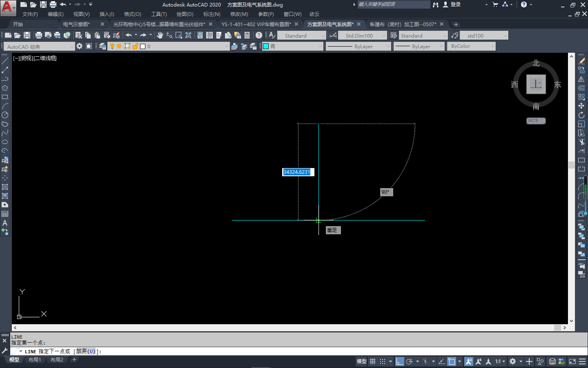588x368 pixels.
Task: Toggle the layer lock icon
Action: (x=136, y=46)
